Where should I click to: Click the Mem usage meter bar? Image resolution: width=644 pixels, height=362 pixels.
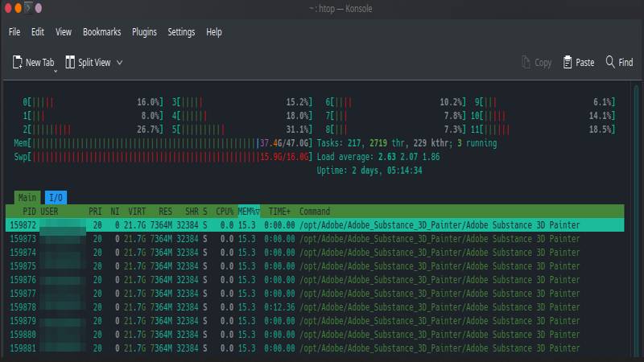pos(145,142)
